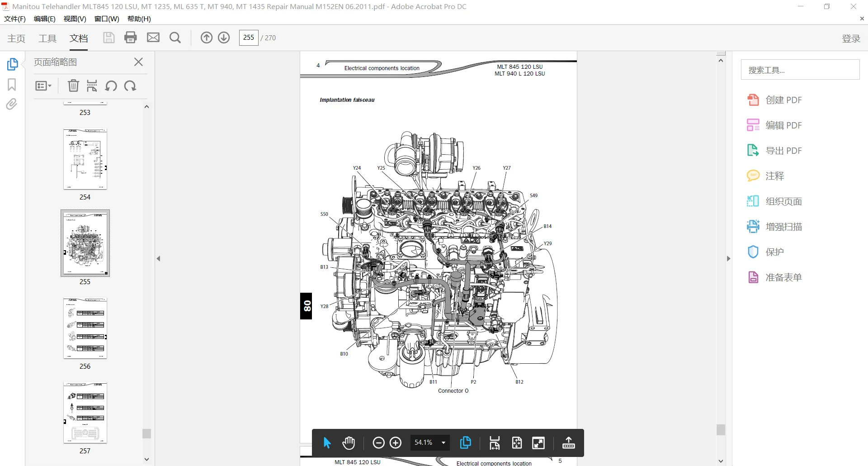Switch to 主页 tab

point(16,38)
